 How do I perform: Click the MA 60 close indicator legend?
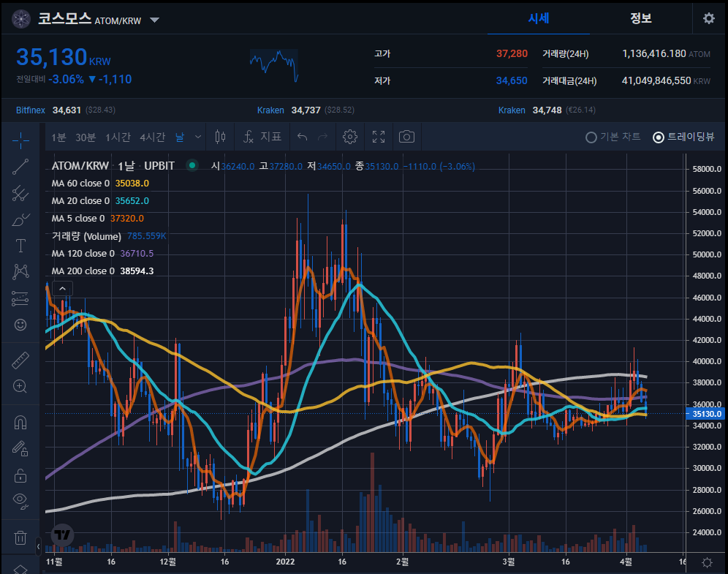pos(100,184)
